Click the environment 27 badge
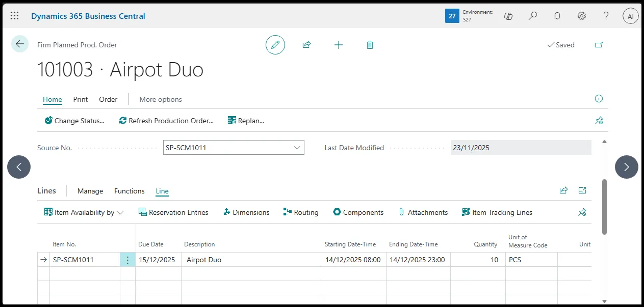The width and height of the screenshot is (644, 307). click(452, 16)
